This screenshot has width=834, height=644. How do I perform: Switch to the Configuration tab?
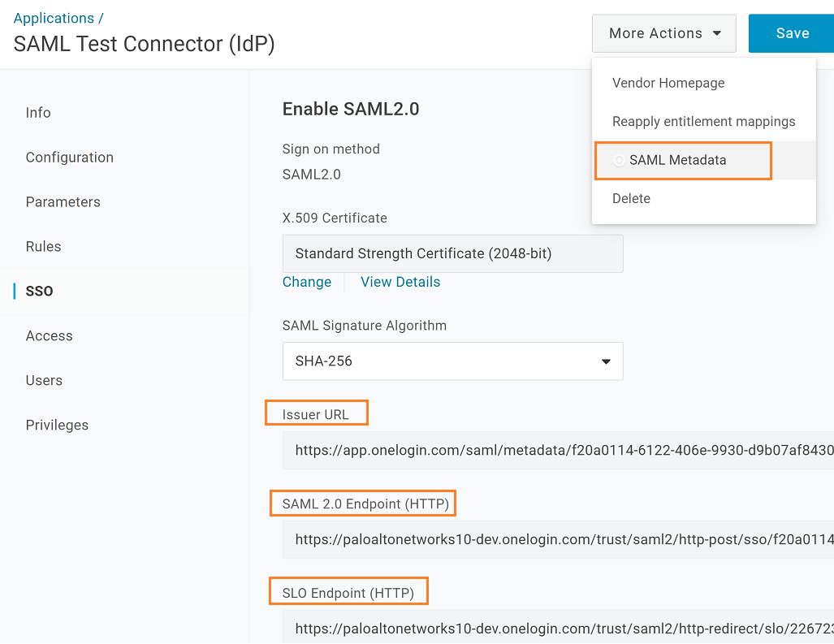[70, 158]
